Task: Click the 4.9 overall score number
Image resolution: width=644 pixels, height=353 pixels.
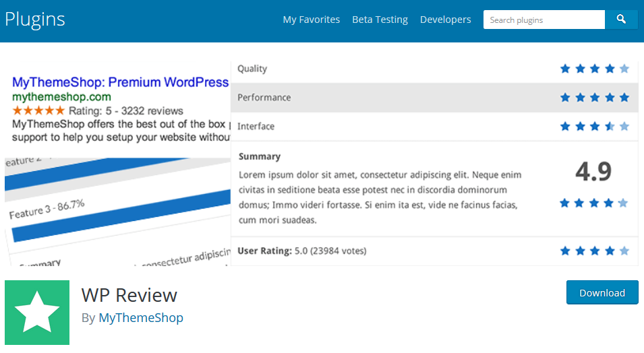Action: coord(593,172)
